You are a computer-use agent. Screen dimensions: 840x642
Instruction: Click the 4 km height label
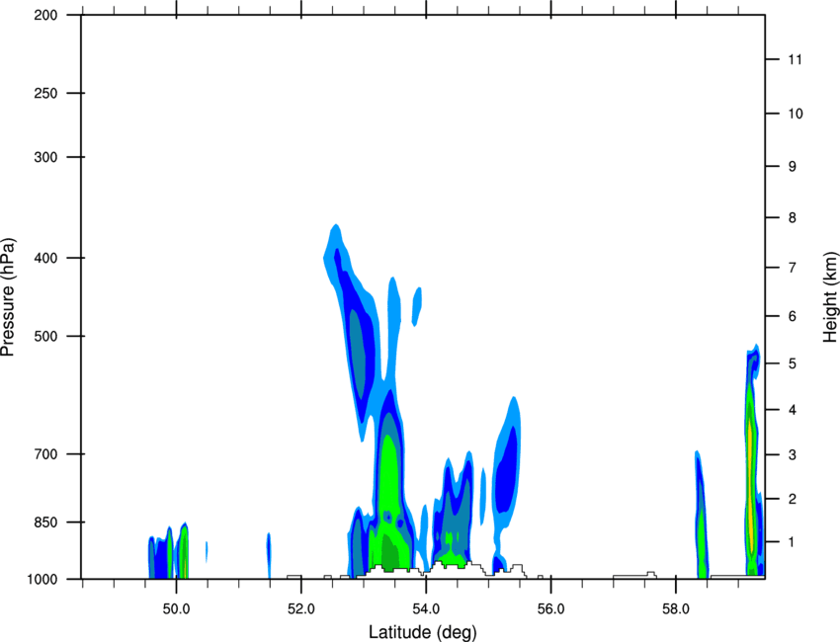793,410
